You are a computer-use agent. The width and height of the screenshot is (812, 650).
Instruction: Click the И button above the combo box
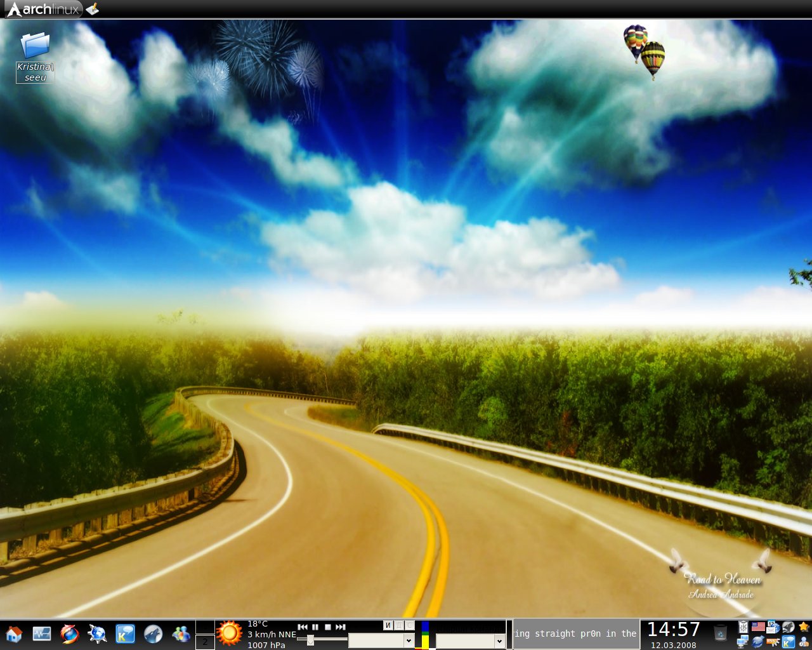coord(388,625)
